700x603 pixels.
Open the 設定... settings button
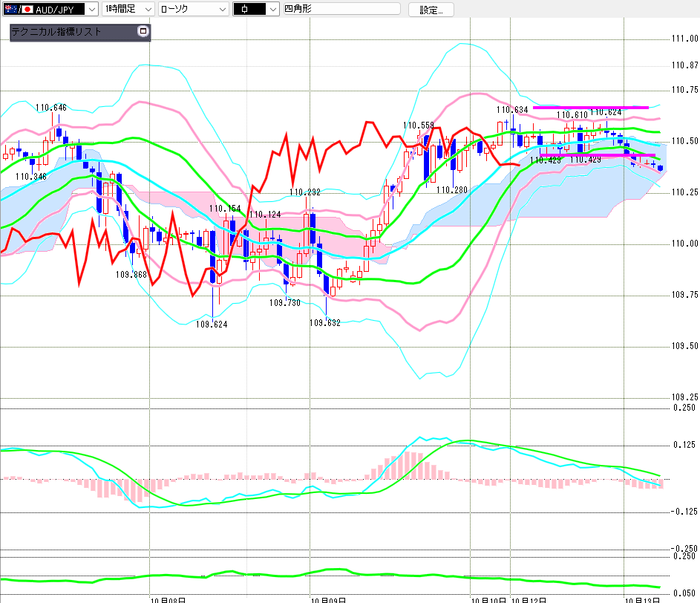pyautogui.click(x=431, y=10)
